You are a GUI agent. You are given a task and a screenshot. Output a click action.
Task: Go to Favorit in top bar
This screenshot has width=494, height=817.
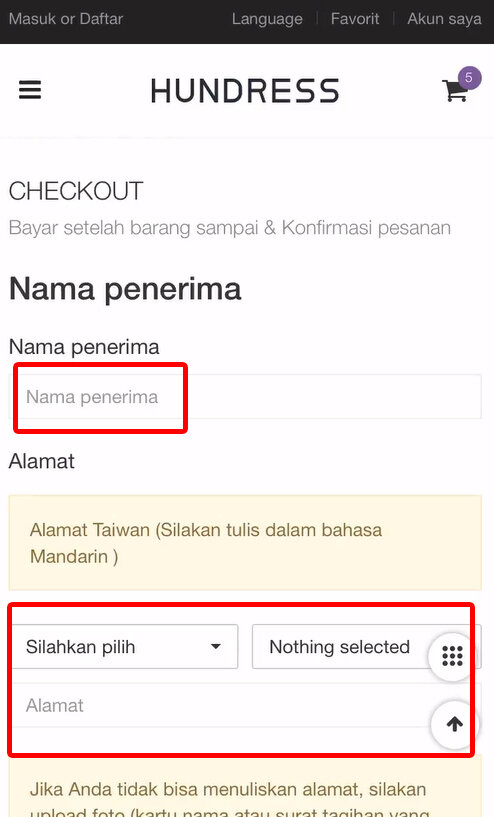click(355, 19)
